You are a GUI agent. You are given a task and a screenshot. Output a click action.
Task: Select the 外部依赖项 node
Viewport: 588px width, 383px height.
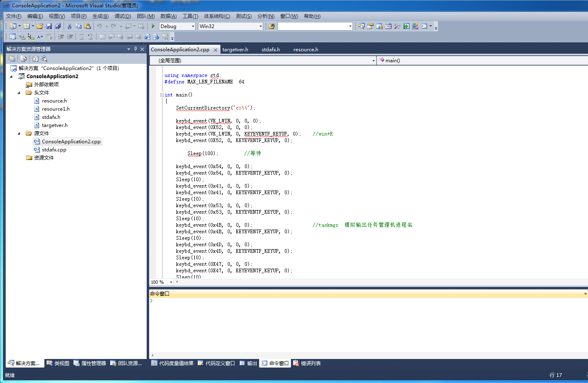46,85
